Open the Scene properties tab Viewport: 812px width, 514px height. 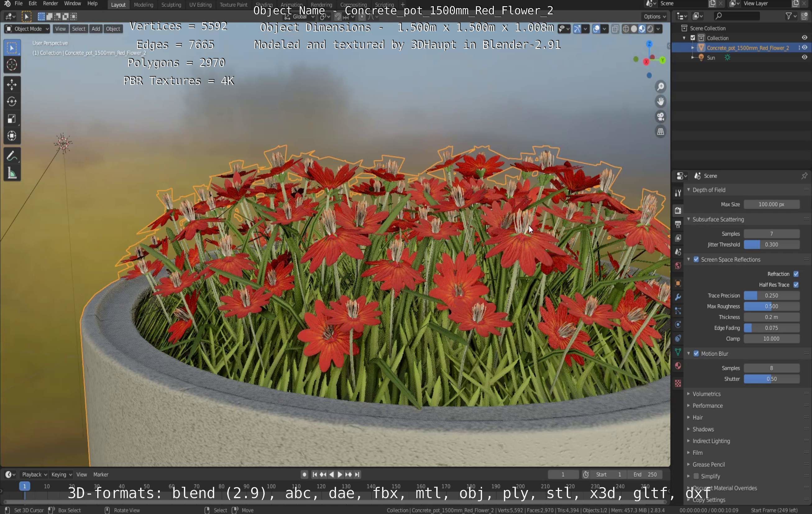point(678,252)
